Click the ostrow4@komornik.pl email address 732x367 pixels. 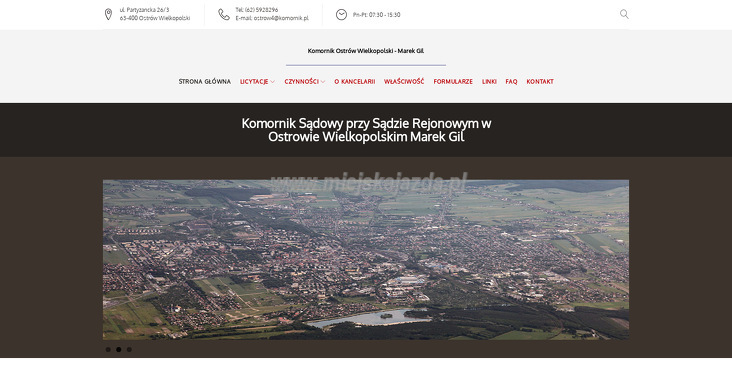[x=281, y=18]
